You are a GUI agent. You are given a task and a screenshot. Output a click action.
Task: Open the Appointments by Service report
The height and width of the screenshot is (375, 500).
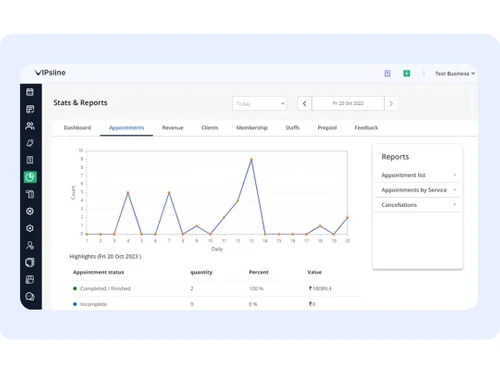click(418, 190)
